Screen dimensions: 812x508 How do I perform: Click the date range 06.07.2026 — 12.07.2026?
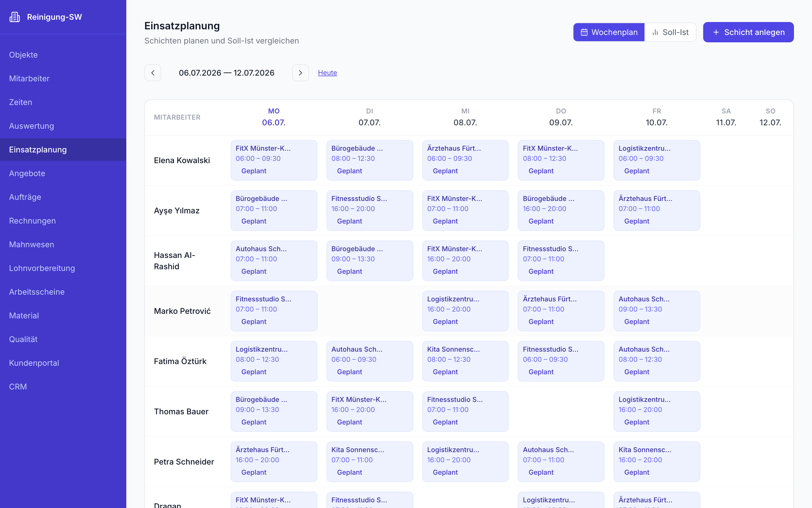226,73
